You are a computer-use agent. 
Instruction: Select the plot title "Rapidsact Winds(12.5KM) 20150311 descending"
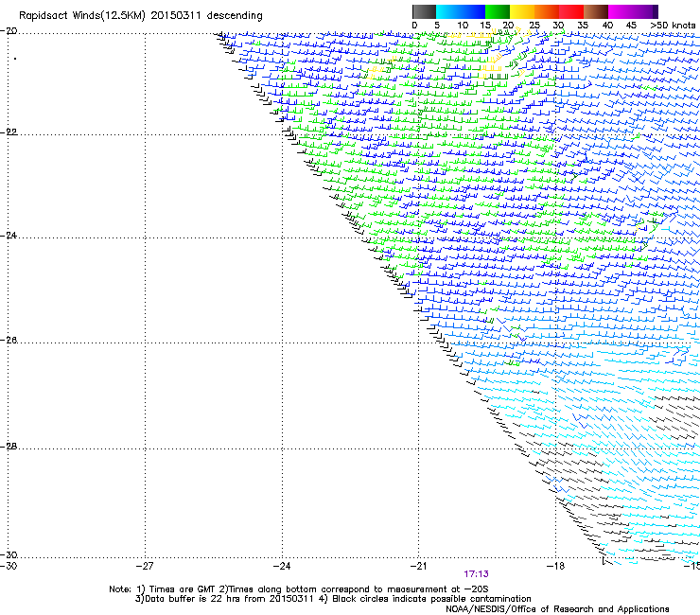(x=141, y=16)
